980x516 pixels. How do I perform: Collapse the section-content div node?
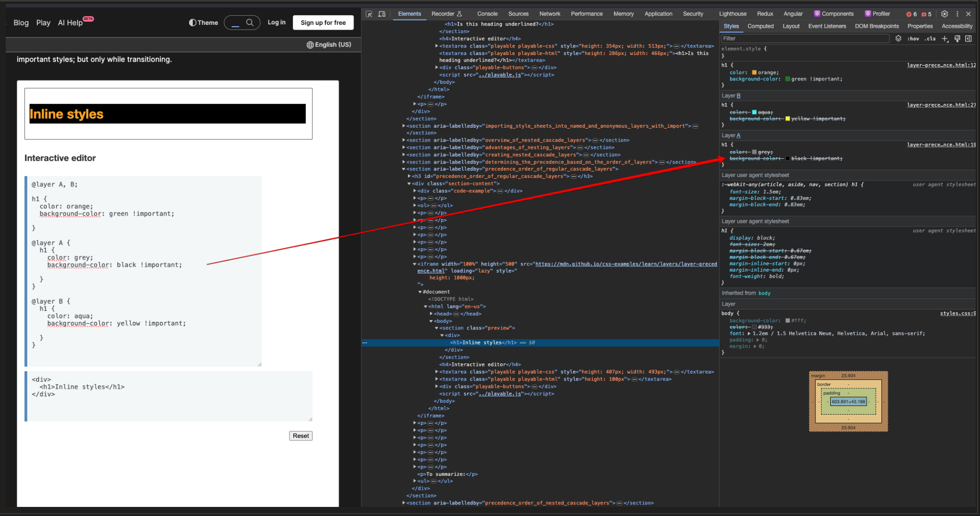click(x=409, y=184)
